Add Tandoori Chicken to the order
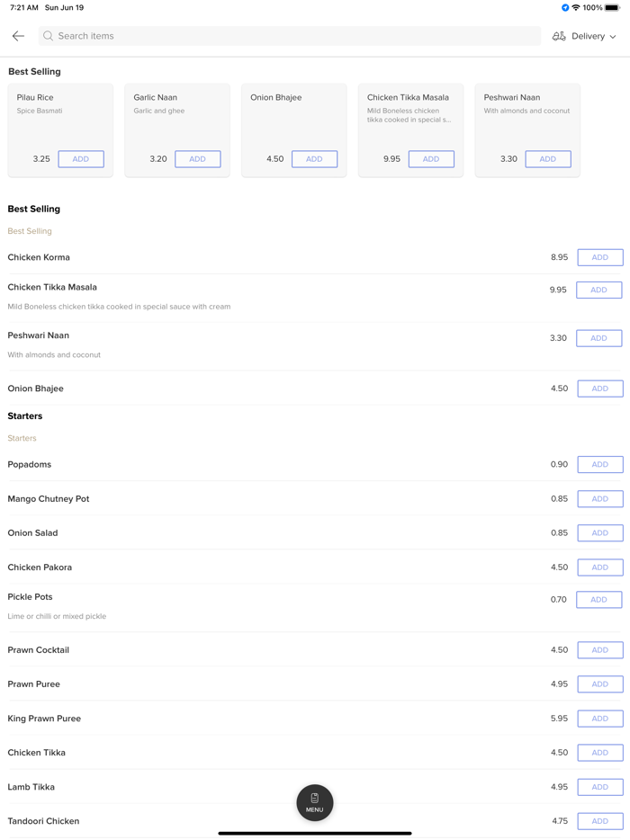Screen dimensions: 630x840 pyautogui.click(x=599, y=821)
